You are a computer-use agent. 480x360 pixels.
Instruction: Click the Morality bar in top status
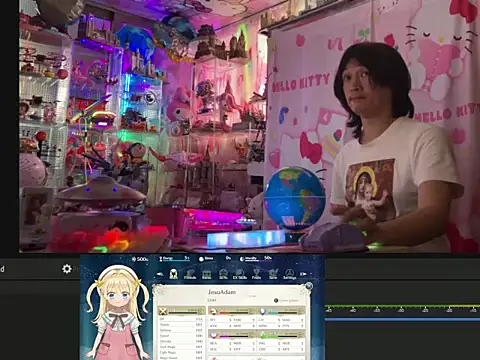coord(255,259)
